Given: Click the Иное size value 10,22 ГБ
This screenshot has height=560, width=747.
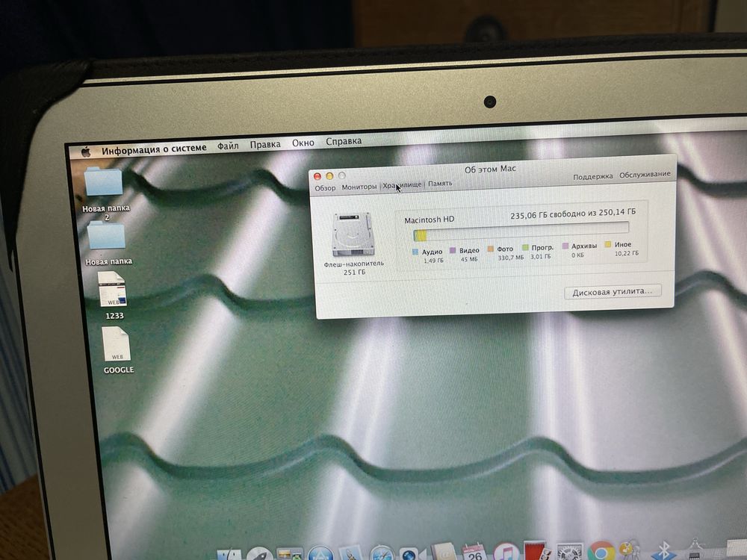Looking at the screenshot, I should pyautogui.click(x=627, y=253).
